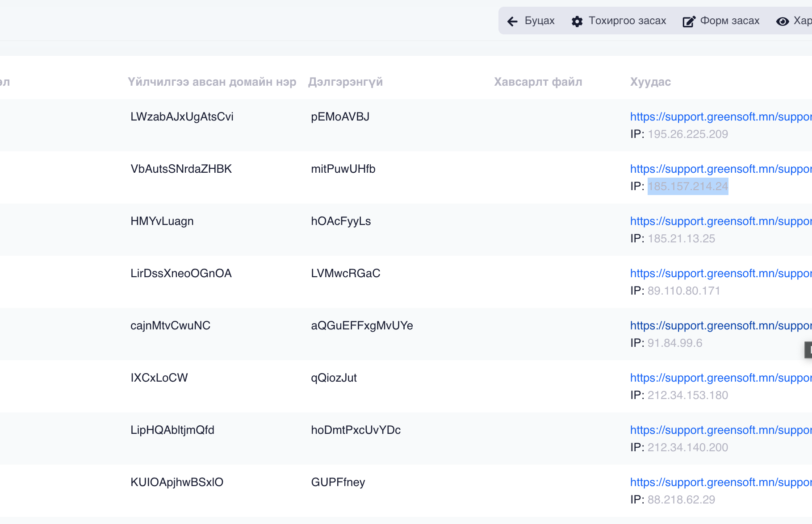The image size is (812, 524).
Task: Click the form edit pencil icon
Action: [689, 21]
